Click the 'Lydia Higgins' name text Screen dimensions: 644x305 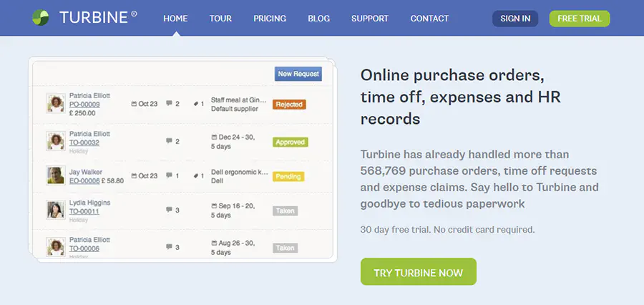89,203
